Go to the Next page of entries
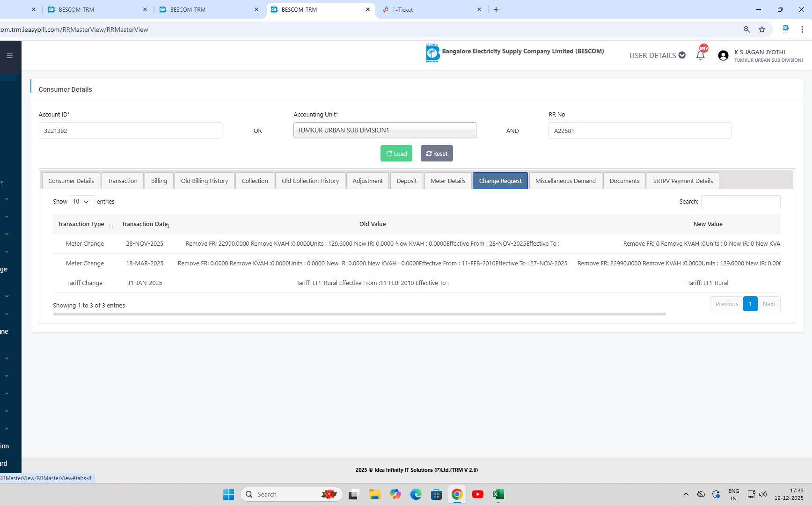812x505 pixels. point(769,304)
